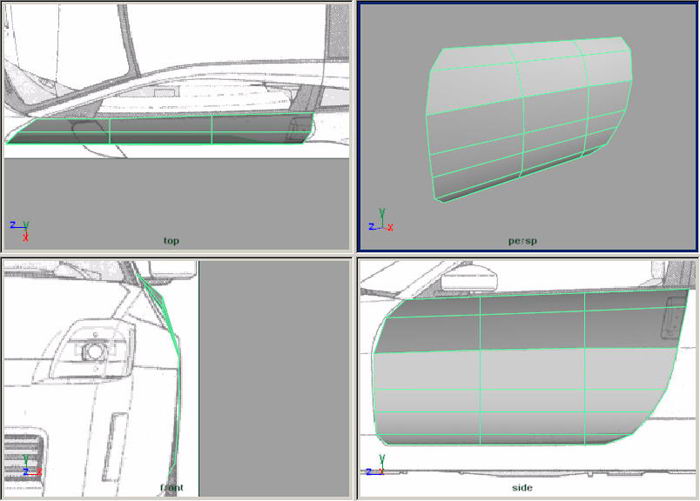This screenshot has height=501, width=700.
Task: Click the axis gizmo in top viewport
Action: tap(18, 230)
